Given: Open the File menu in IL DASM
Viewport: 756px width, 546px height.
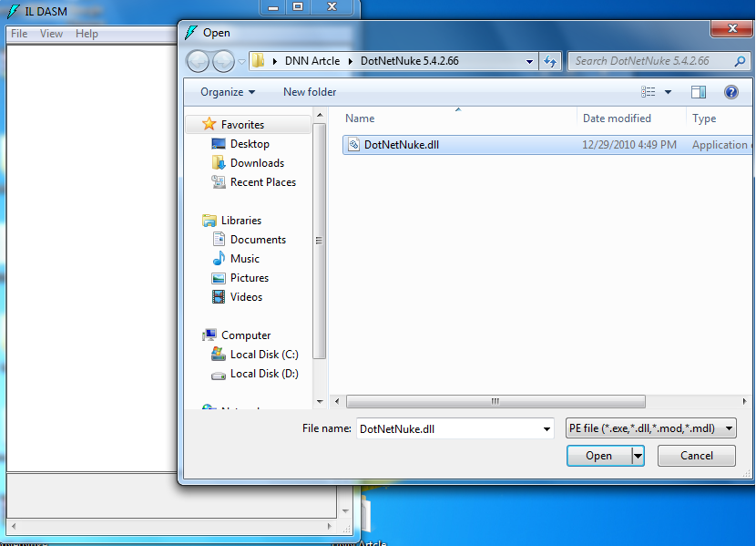Looking at the screenshot, I should click(x=19, y=34).
